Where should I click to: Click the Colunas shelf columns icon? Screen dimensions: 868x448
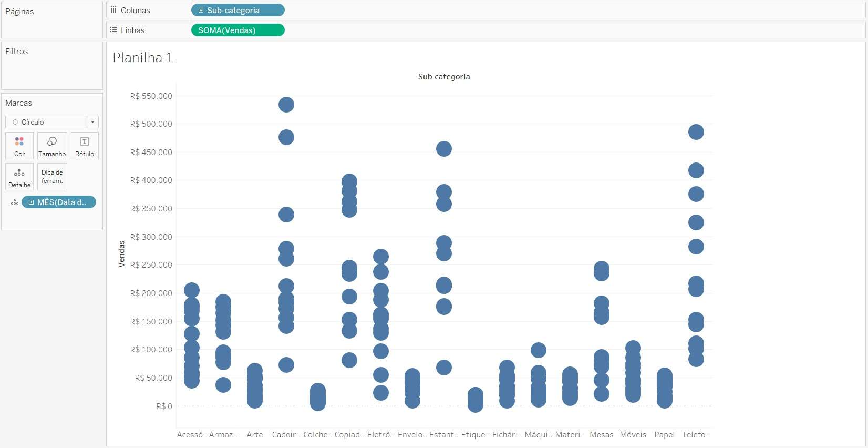113,10
